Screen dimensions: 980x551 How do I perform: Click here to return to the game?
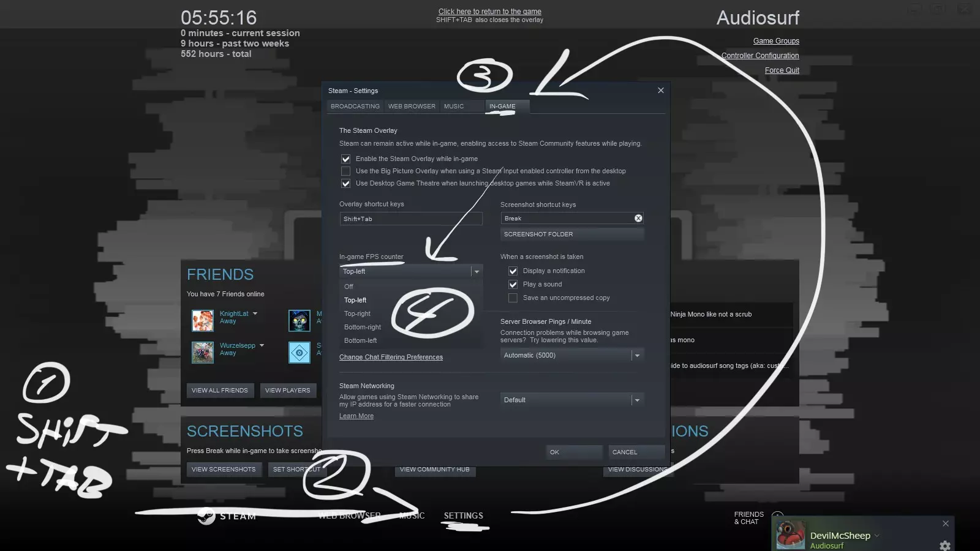(490, 12)
